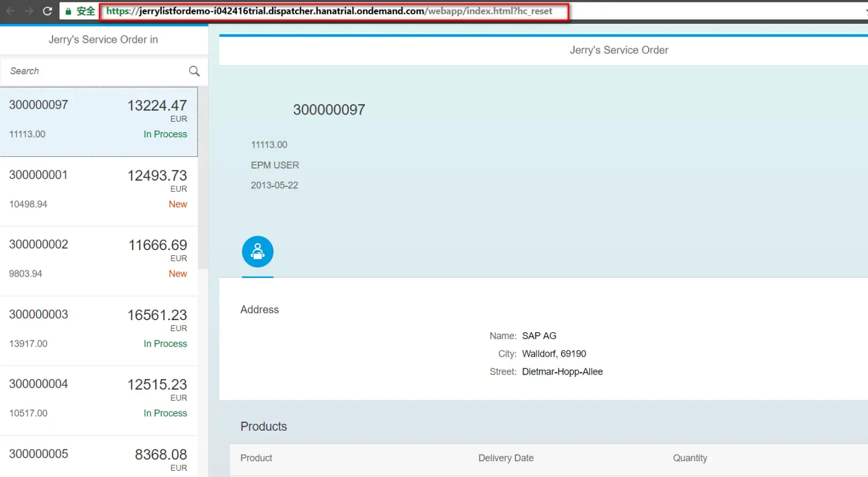This screenshot has height=477, width=868.
Task: Click the date 2013-05-22
Action: pyautogui.click(x=274, y=185)
